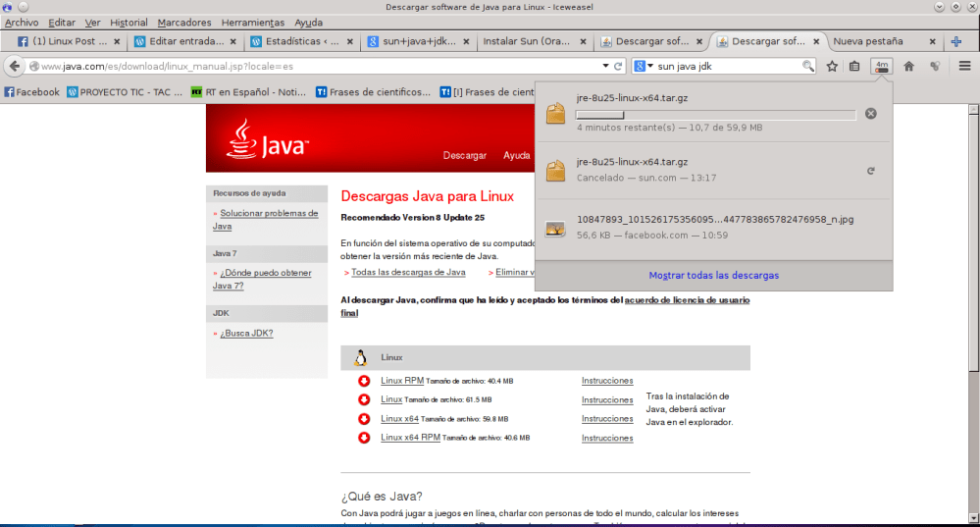Click the URL address field
The image size is (980, 527).
(319, 66)
